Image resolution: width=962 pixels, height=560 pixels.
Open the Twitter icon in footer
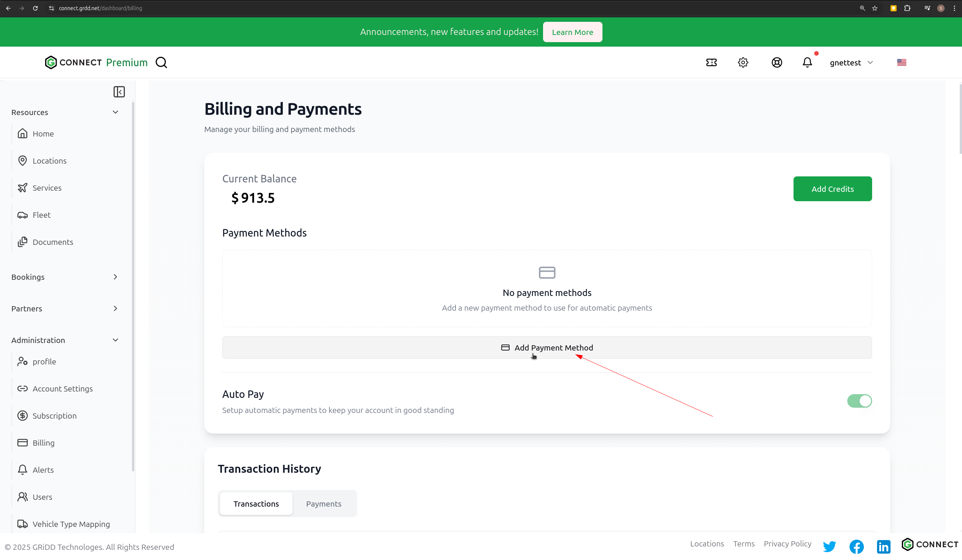click(x=829, y=546)
